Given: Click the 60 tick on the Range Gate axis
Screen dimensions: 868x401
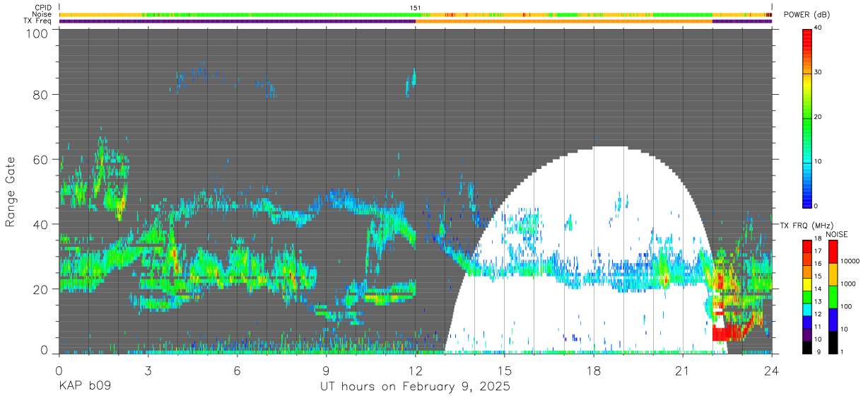Looking at the screenshot, I should click(40, 159).
